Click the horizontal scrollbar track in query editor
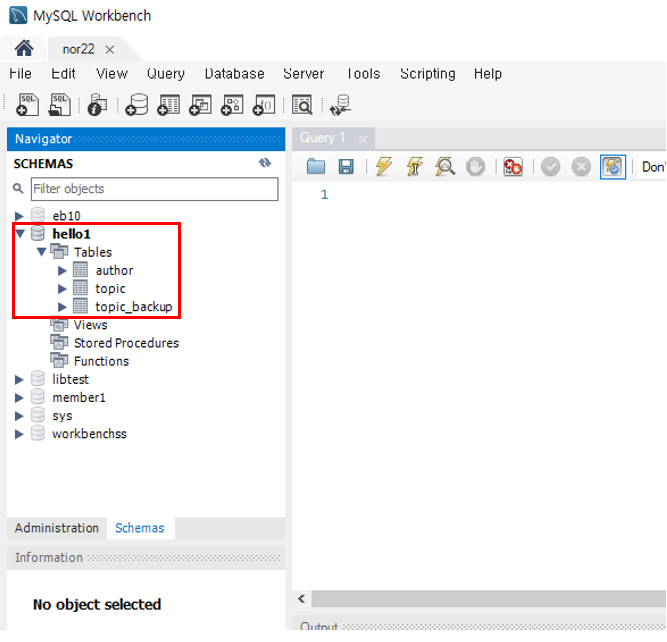667x642 pixels. coord(488,599)
